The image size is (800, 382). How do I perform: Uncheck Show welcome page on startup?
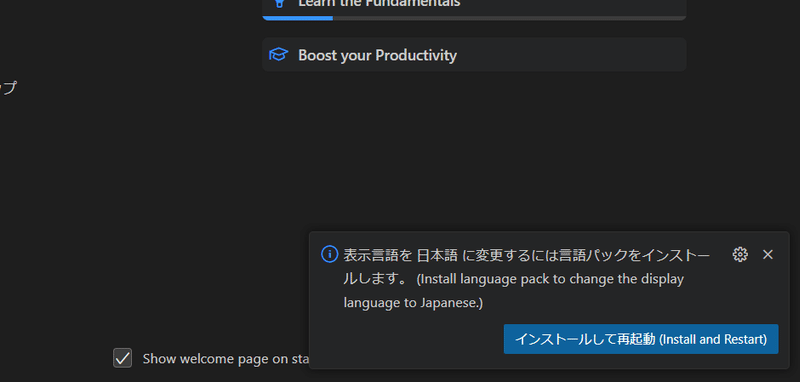tap(122, 358)
